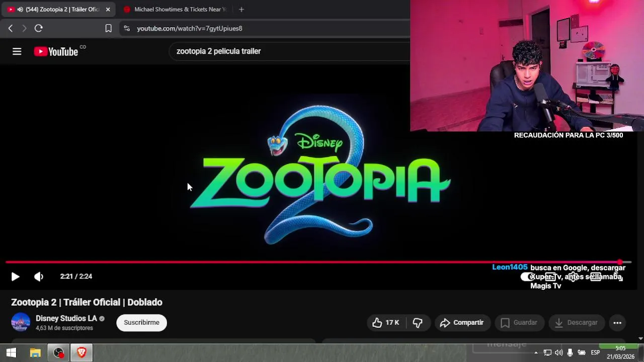The width and height of the screenshot is (644, 362).
Task: Show hidden system tray icons
Action: pyautogui.click(x=536, y=353)
